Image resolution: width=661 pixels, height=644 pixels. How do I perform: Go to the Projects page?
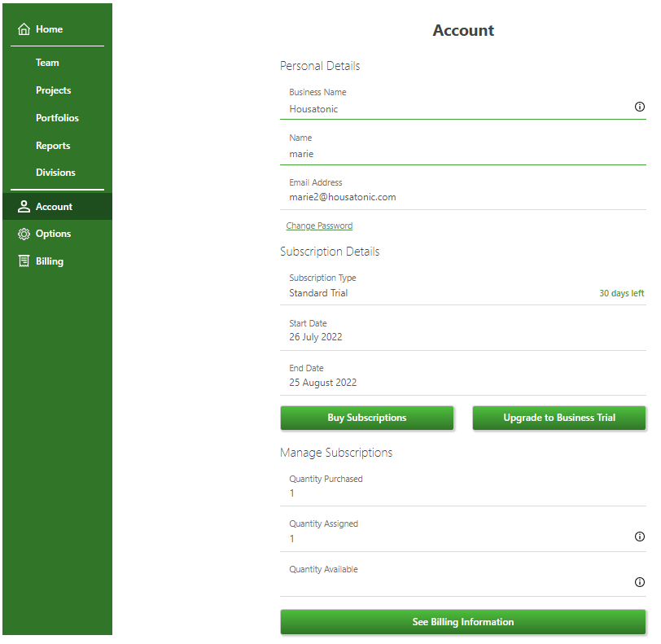coord(53,90)
